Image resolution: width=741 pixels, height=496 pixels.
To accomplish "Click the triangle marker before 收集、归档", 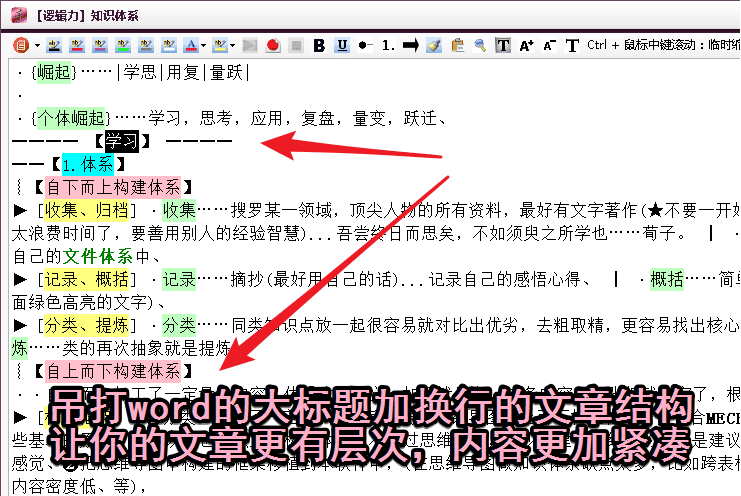I will tap(20, 210).
